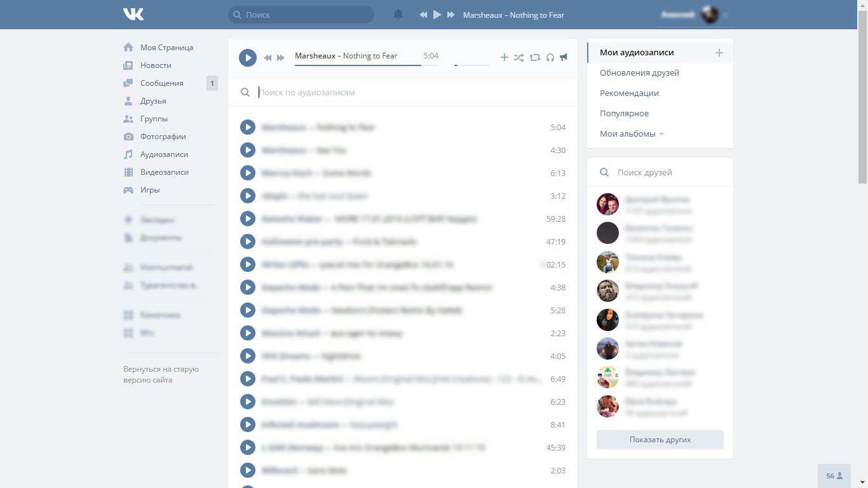Play the track lasting 47:19
The image size is (868, 488).
248,241
